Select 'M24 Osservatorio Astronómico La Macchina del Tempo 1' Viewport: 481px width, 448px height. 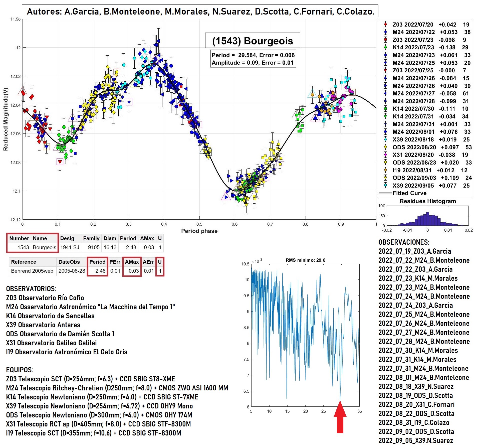[x=91, y=307]
